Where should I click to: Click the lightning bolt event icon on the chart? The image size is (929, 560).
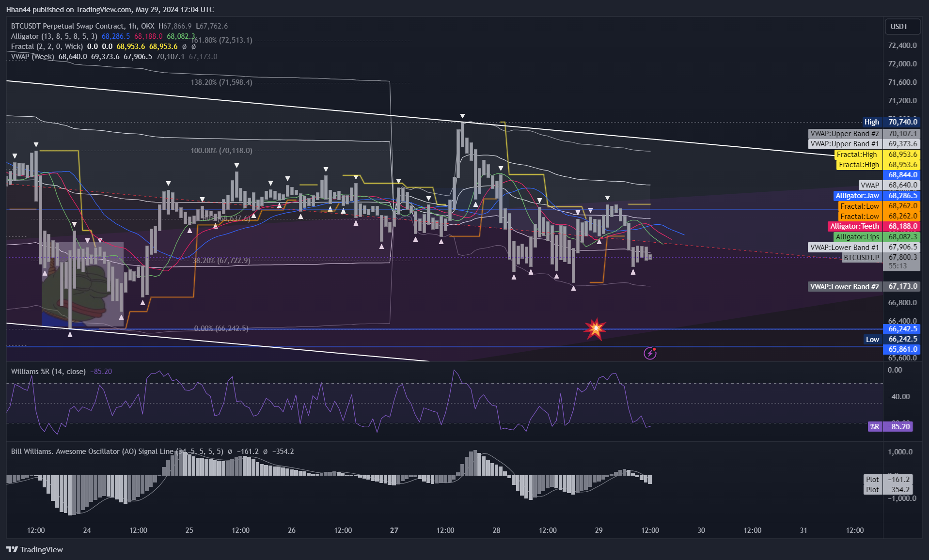650,353
